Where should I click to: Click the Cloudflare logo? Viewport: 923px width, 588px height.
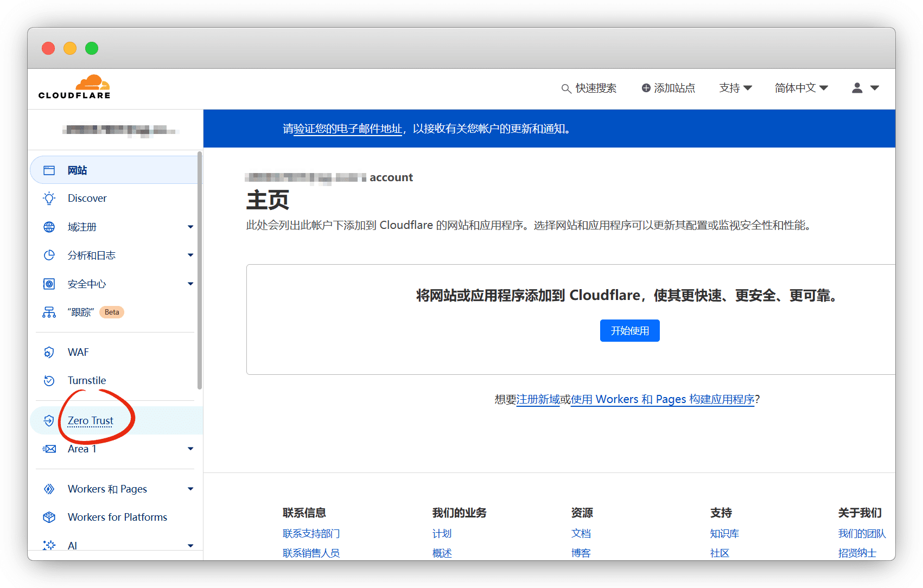74,87
